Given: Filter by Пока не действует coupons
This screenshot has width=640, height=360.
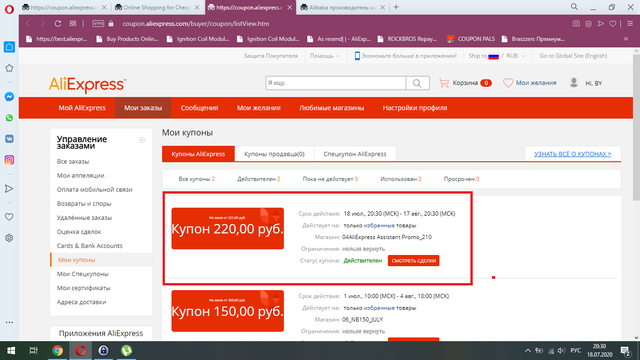Looking at the screenshot, I should 330,179.
